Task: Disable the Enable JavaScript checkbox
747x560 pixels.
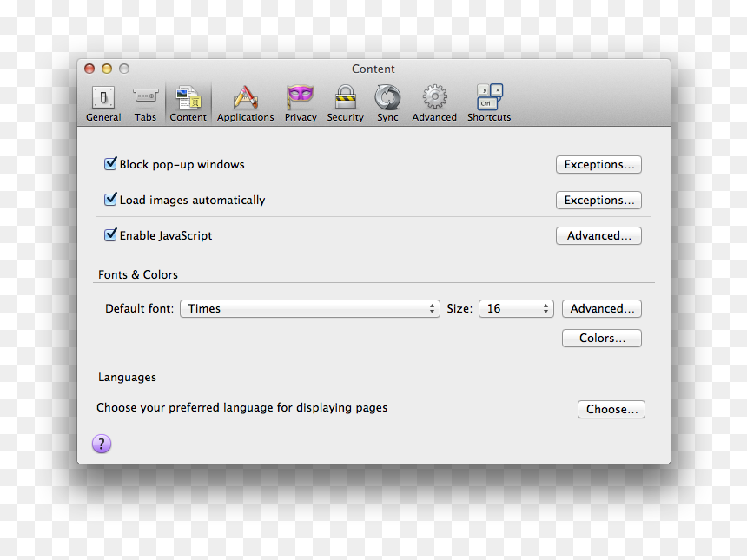Action: 110,234
